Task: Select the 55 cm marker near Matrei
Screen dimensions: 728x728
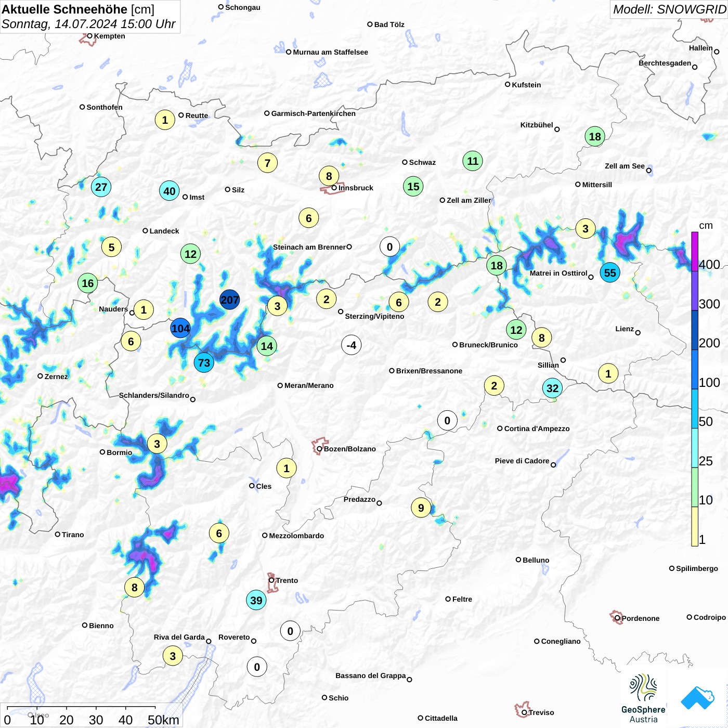Action: pyautogui.click(x=610, y=272)
